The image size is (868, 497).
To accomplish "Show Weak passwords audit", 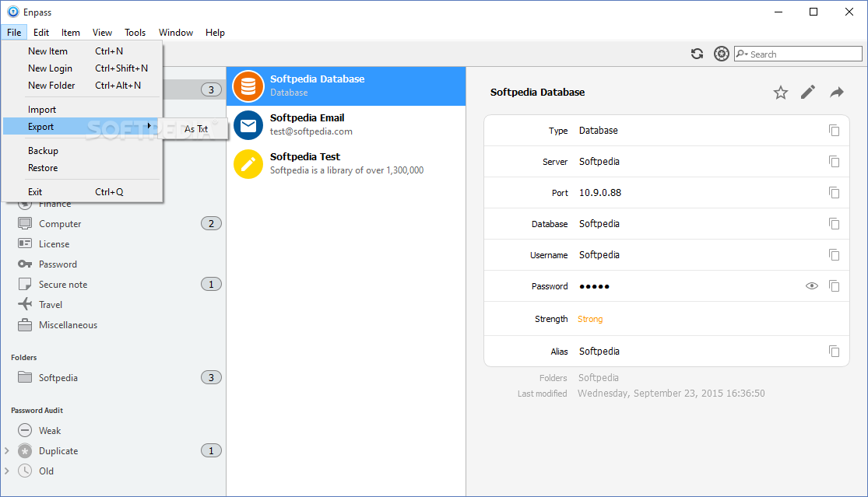I will (x=114, y=431).
